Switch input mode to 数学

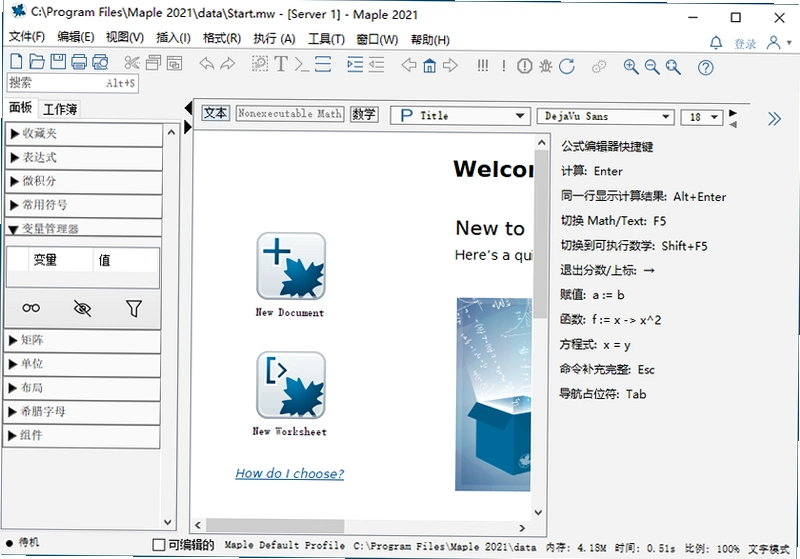(364, 114)
